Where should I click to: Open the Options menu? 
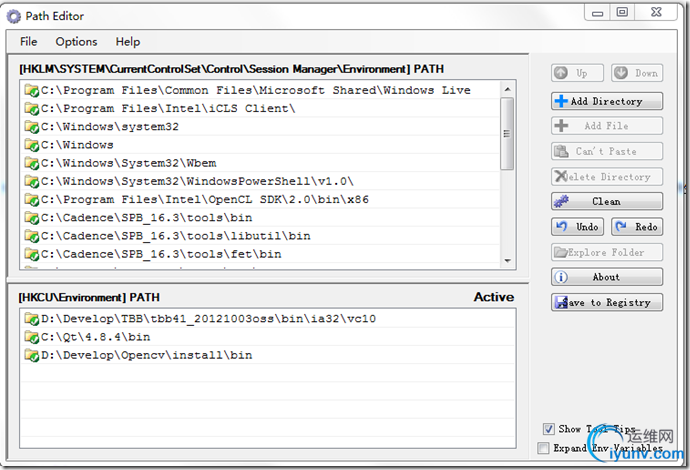(76, 42)
